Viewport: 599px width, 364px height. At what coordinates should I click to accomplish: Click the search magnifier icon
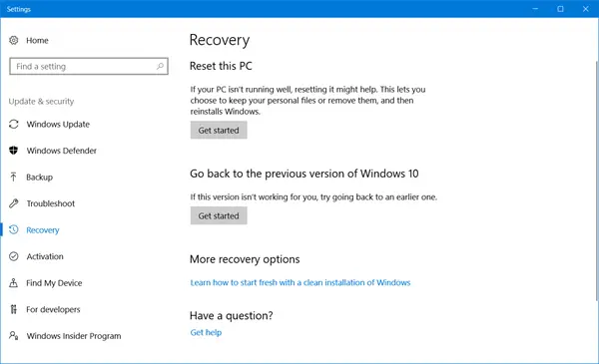[160, 67]
